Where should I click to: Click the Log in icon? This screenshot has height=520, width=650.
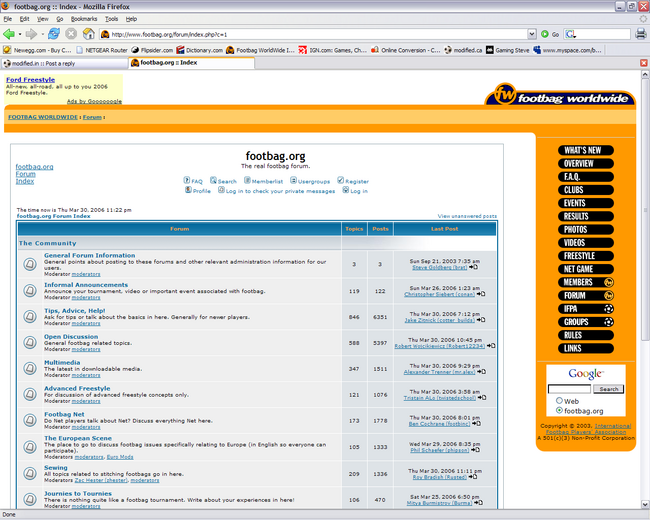345,190
